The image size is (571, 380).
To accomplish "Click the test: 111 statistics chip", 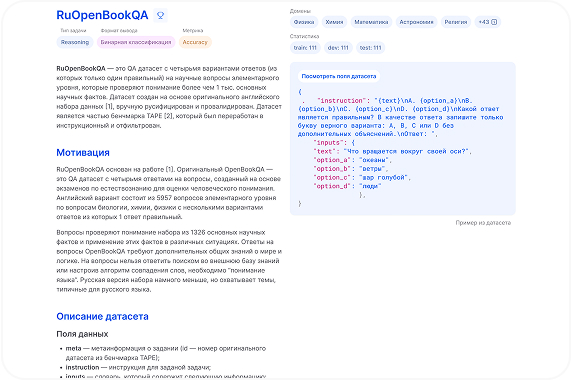I will click(370, 48).
